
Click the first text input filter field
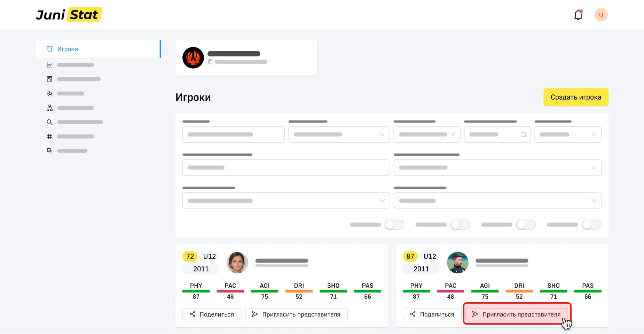[233, 135]
